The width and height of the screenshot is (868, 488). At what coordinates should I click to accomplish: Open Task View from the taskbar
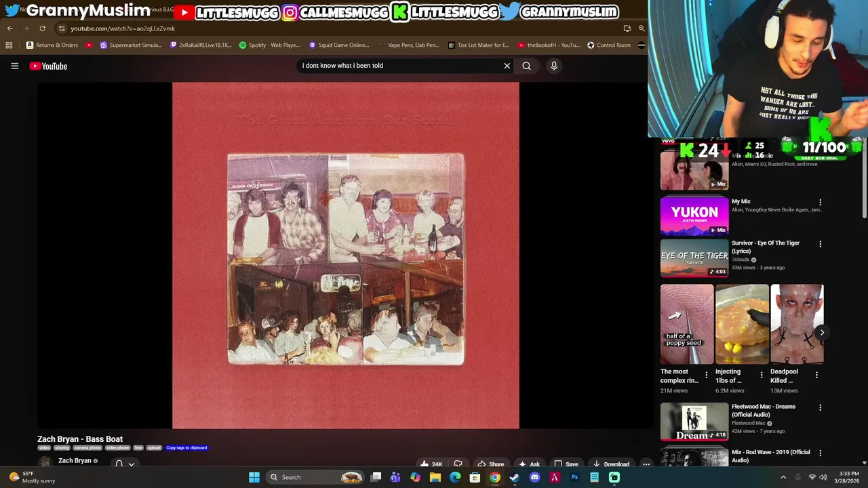376,477
